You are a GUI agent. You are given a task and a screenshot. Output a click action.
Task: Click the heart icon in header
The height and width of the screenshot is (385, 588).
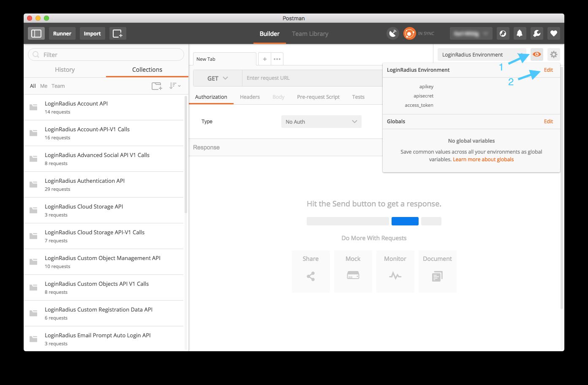coord(553,33)
